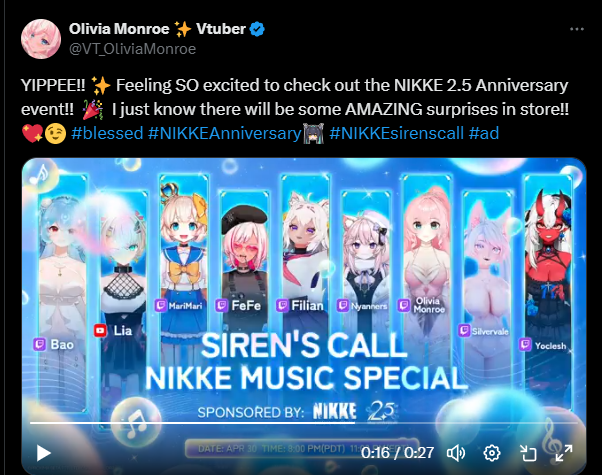
Task: Click the Twitch icon beside Filian
Action: 282,306
